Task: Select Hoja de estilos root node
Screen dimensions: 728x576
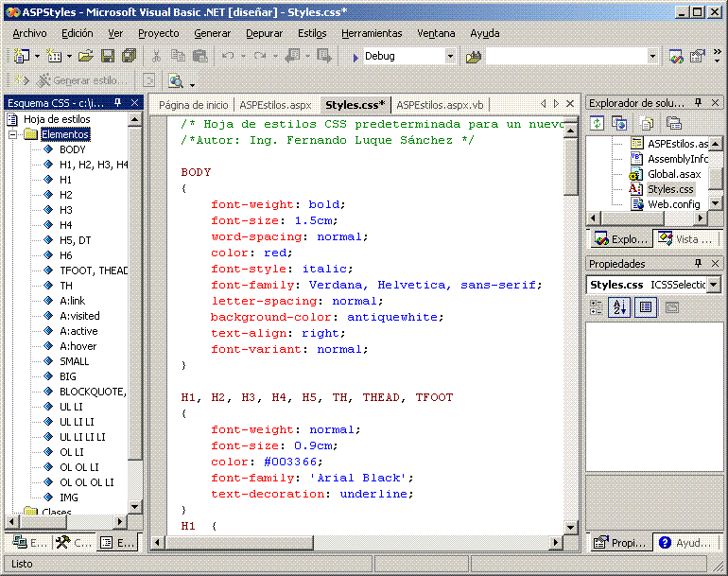Action: (57, 119)
